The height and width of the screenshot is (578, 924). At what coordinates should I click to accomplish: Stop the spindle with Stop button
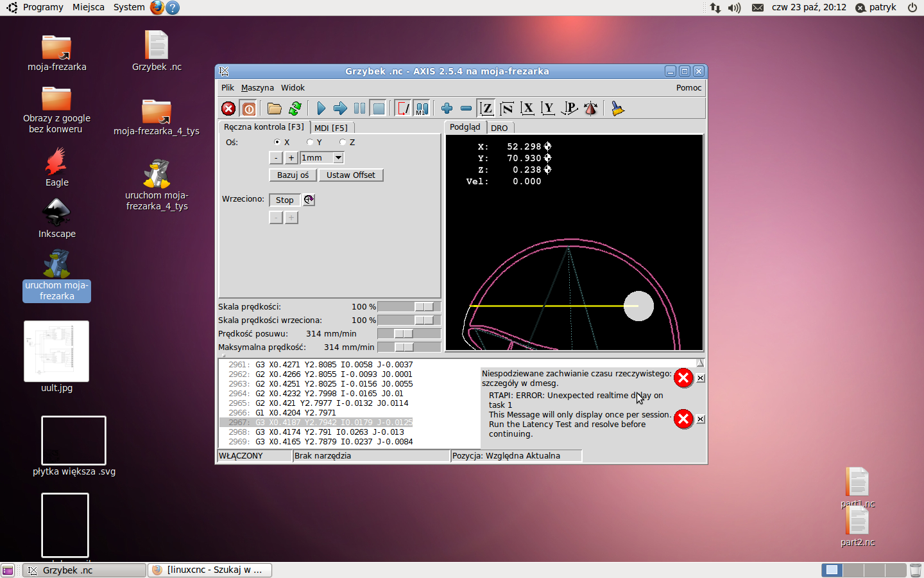click(x=284, y=200)
